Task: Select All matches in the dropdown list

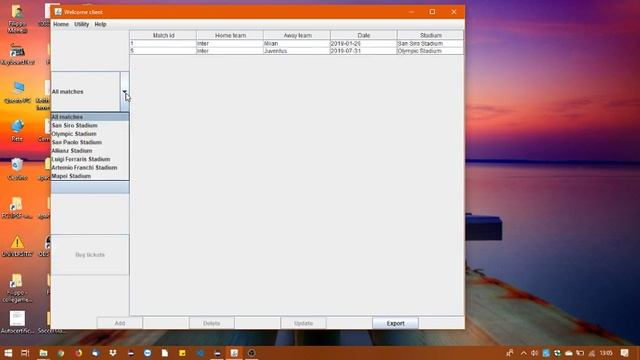Action: point(90,117)
